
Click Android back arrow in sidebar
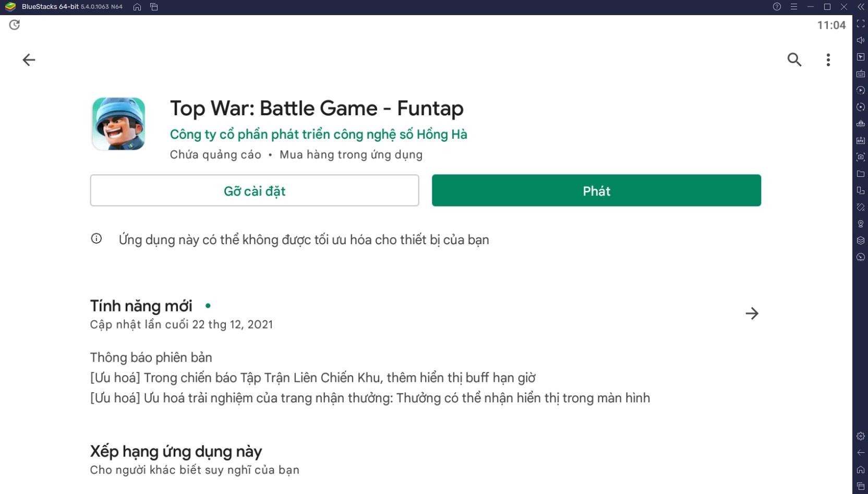click(x=861, y=453)
